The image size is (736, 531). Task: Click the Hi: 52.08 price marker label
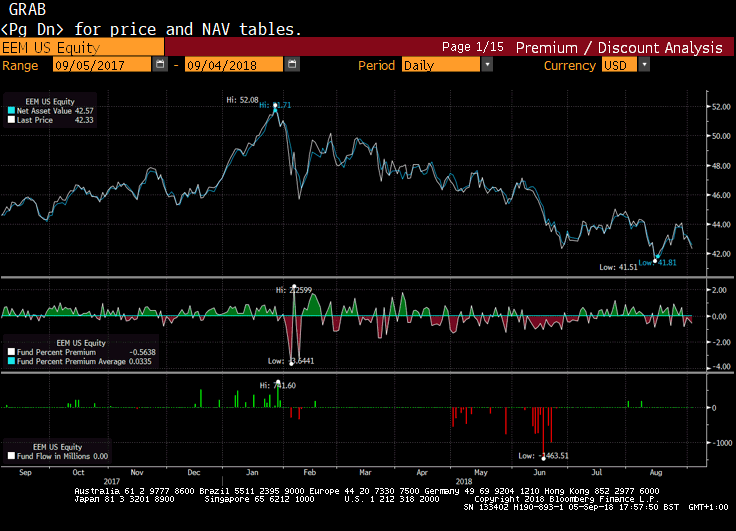pos(242,100)
